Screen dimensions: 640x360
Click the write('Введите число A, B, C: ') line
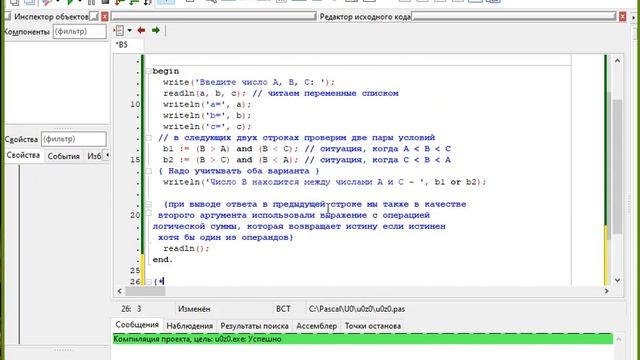click(249, 82)
